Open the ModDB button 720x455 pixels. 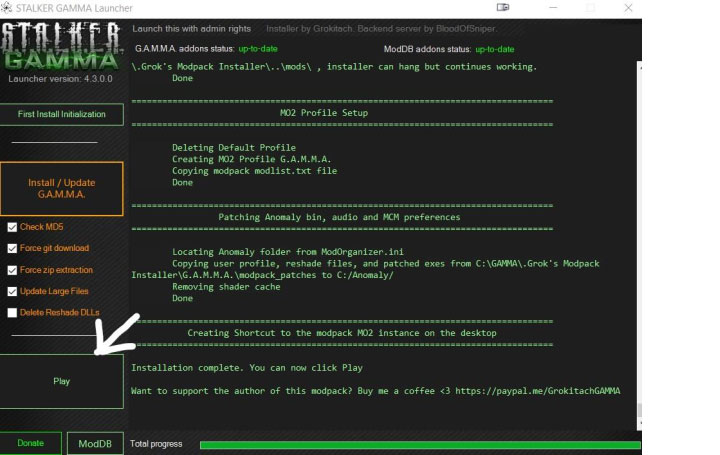pyautogui.click(x=96, y=443)
